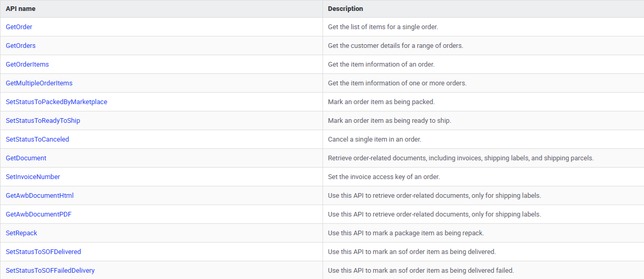Click the GetAwbDocumentPDF link
This screenshot has height=279, width=644.
(x=38, y=214)
